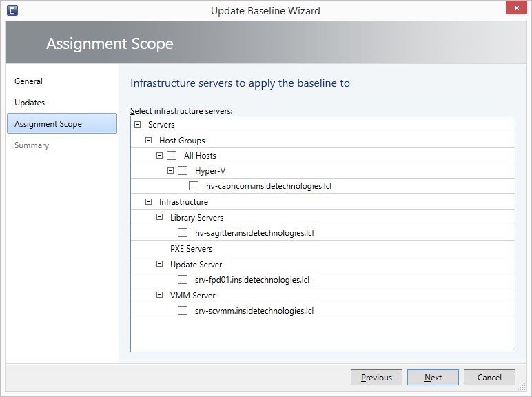Click the wizard icon in the title bar

coord(12,10)
